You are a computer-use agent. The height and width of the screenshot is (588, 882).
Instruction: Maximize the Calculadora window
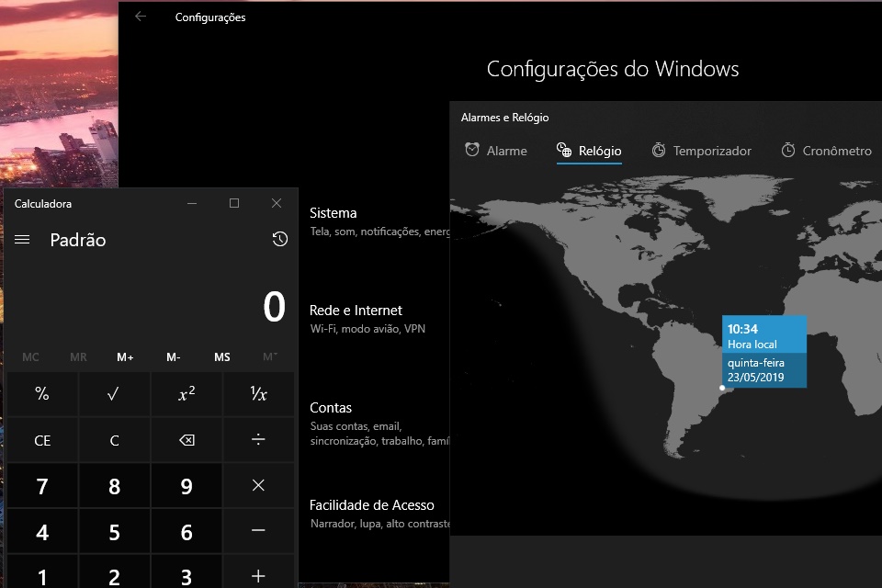click(234, 203)
